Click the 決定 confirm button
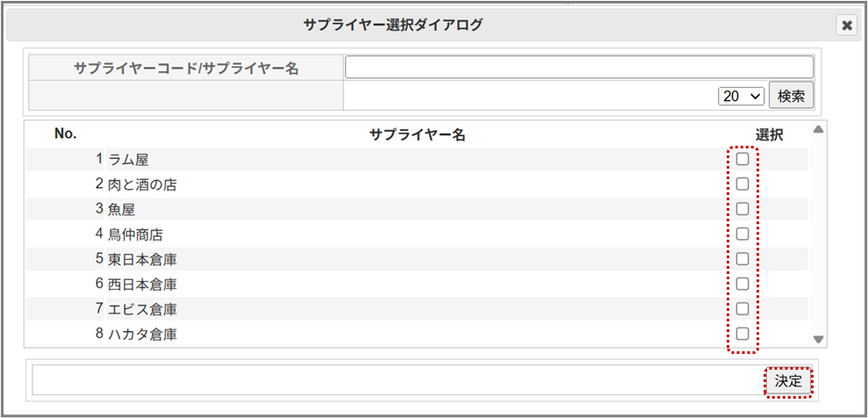Viewport: 868px width, 418px height. 787,381
